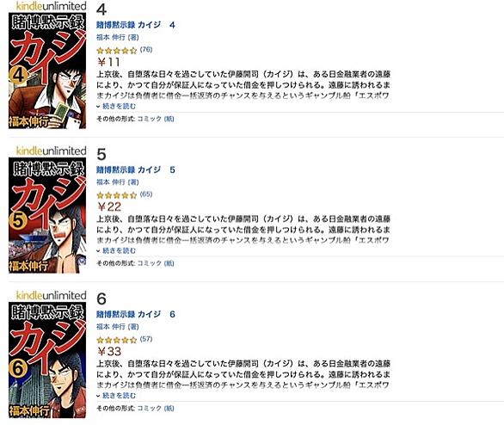Select コミック (紙) format for volume 5
This screenshot has height=425, width=504.
156,263
